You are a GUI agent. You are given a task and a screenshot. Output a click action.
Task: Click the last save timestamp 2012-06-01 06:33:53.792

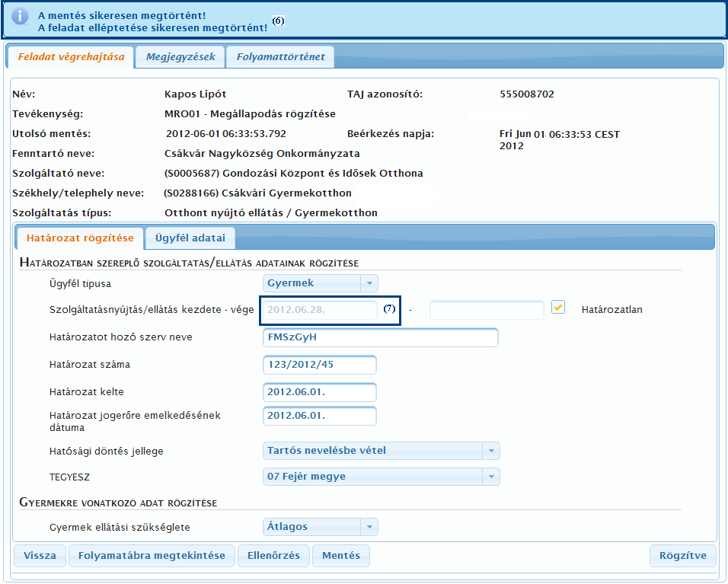[x=226, y=134]
